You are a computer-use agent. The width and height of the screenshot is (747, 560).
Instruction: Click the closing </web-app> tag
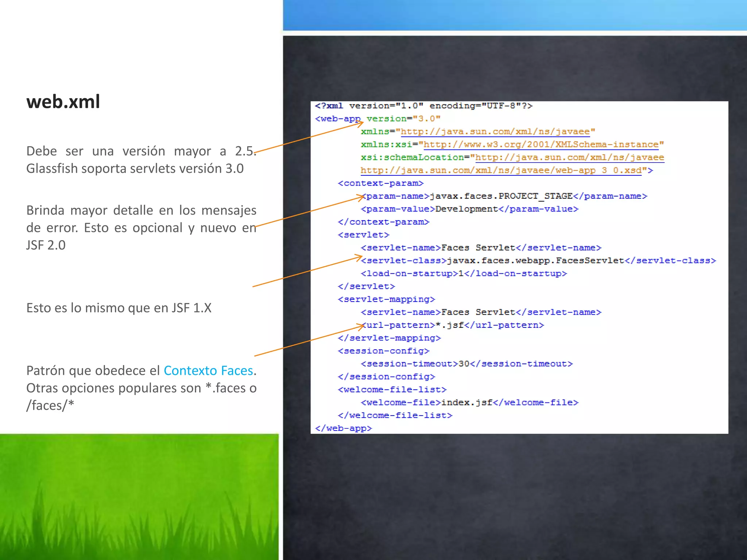point(344,428)
